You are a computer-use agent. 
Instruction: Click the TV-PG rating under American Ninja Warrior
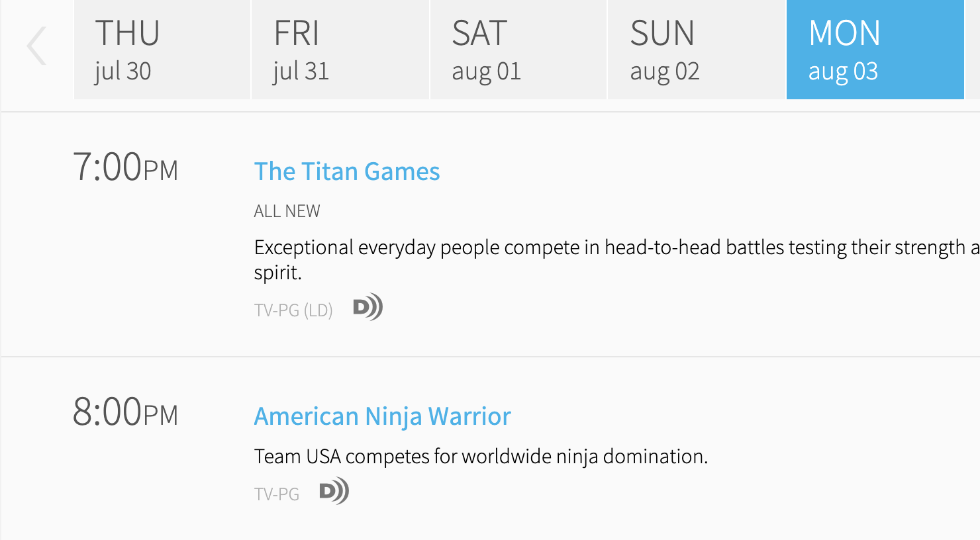coord(277,494)
